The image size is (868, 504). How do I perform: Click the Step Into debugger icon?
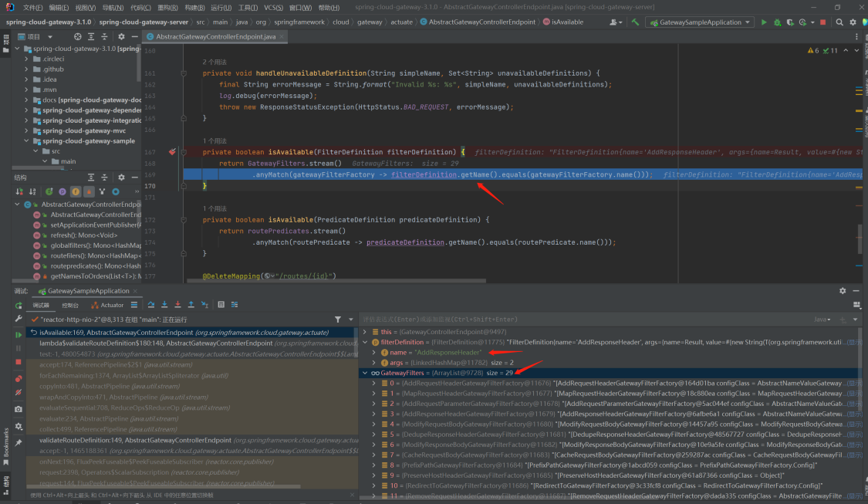pyautogui.click(x=164, y=305)
